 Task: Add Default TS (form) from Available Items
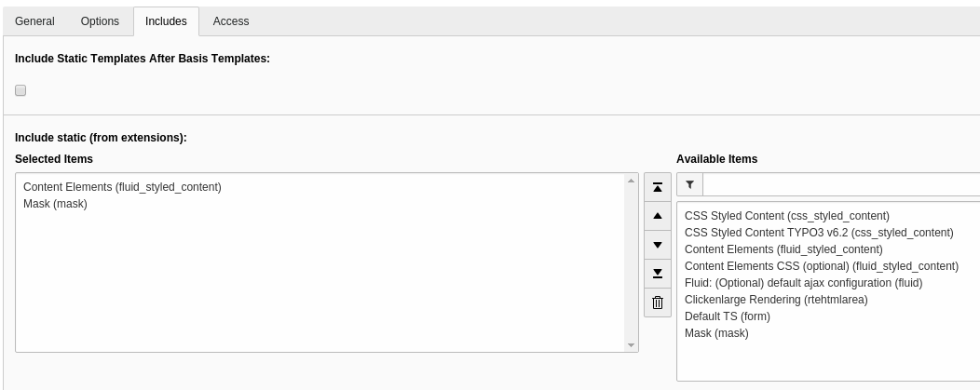click(x=727, y=316)
